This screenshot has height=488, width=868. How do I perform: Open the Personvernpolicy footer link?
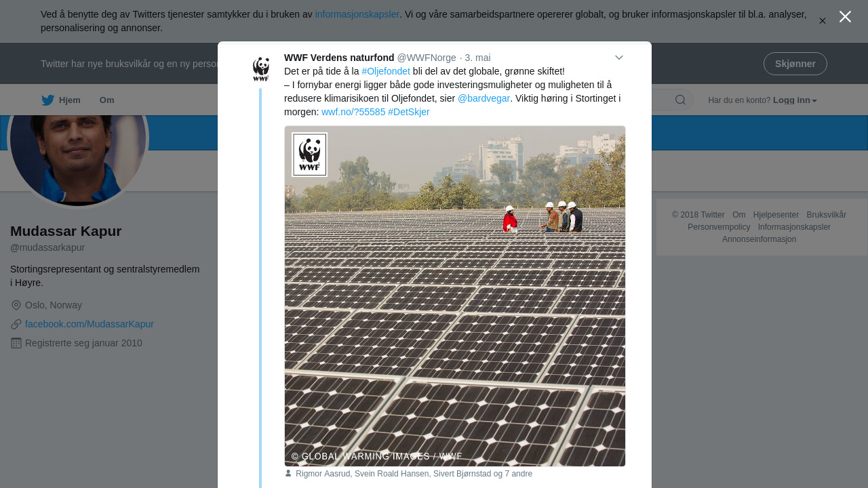click(x=719, y=227)
